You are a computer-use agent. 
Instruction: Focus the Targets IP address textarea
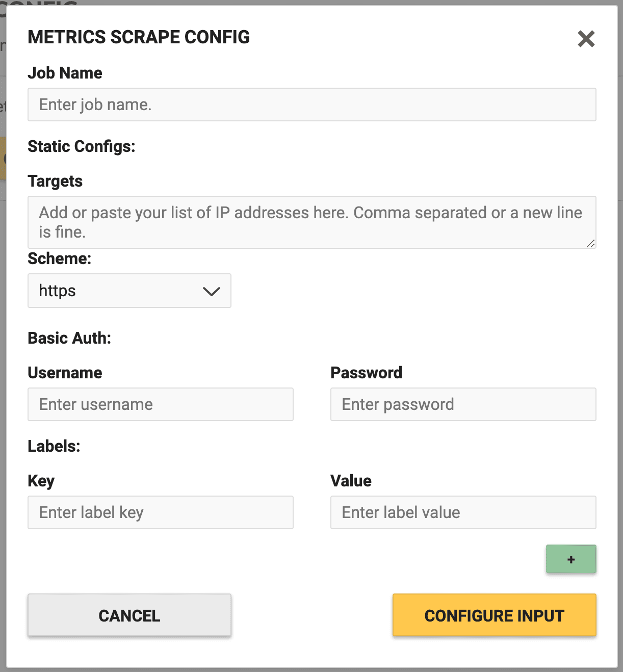pyautogui.click(x=311, y=222)
